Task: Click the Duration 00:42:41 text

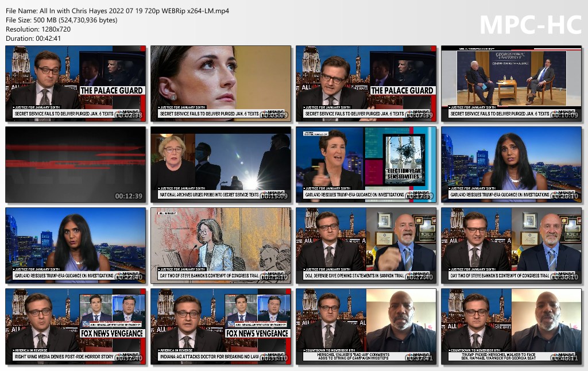Action: 33,38
